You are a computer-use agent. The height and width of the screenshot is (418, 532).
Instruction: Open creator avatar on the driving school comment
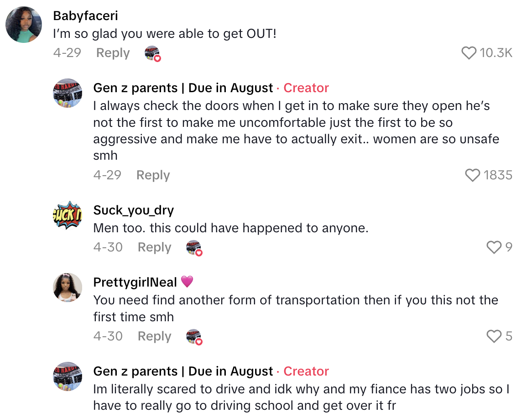tap(68, 377)
